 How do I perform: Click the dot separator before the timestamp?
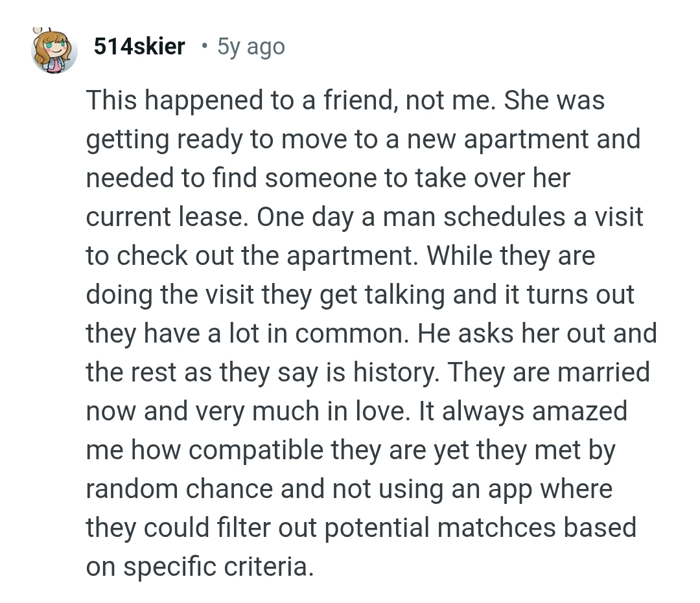[x=204, y=47]
